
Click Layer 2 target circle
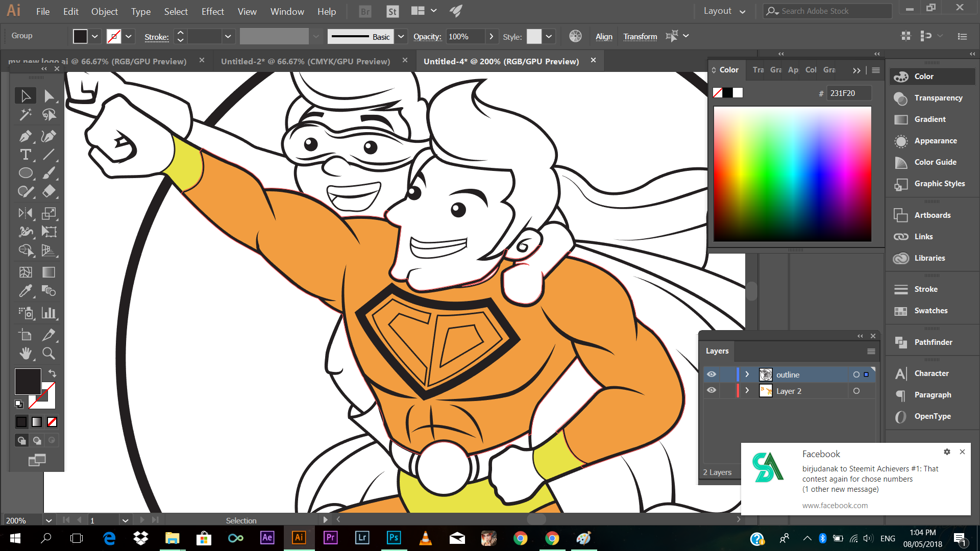(856, 391)
